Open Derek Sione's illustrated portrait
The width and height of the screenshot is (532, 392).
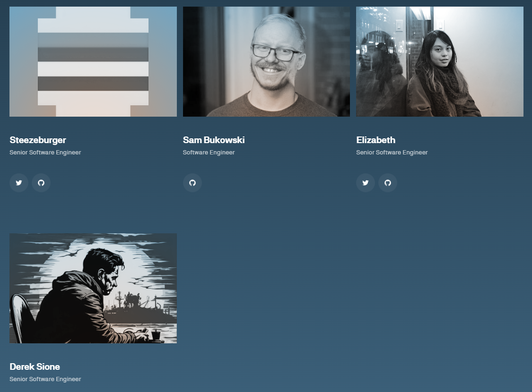click(x=93, y=288)
